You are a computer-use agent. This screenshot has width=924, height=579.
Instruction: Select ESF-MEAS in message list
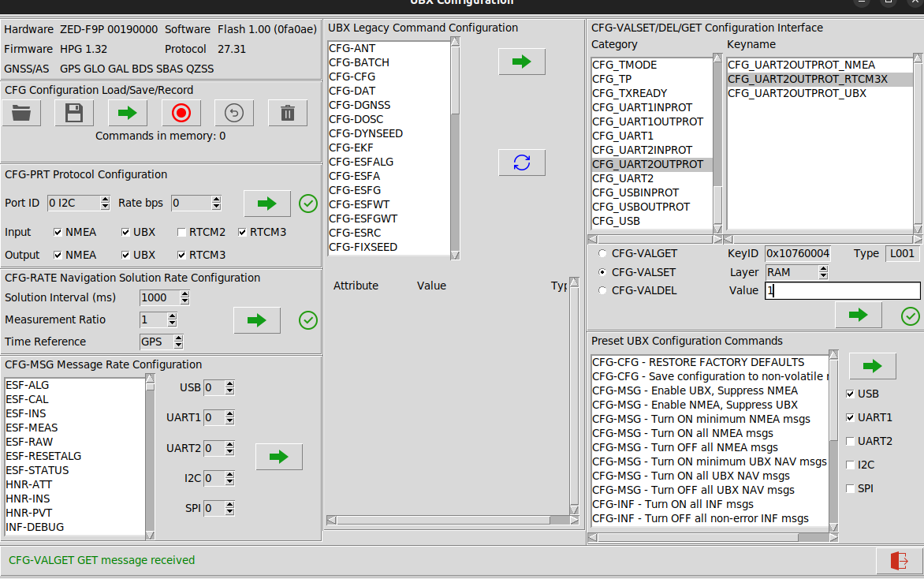point(74,428)
